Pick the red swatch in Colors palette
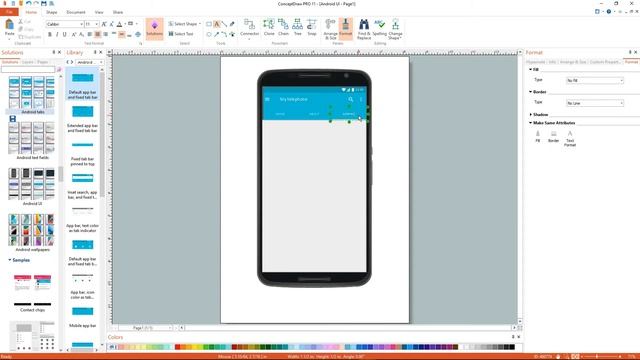 point(178,347)
